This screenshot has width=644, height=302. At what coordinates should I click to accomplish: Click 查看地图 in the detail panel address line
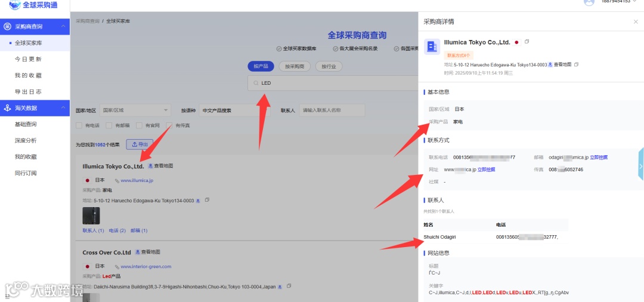tap(562, 64)
